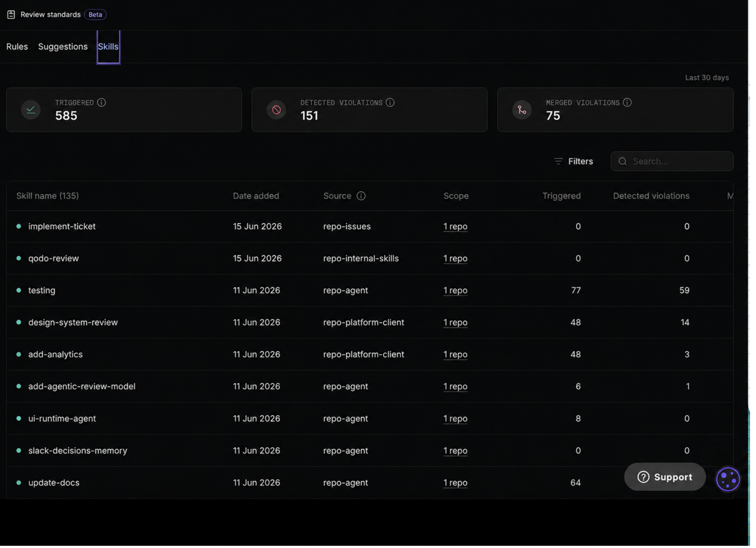Click the Review standards page icon
756x548 pixels.
click(11, 15)
